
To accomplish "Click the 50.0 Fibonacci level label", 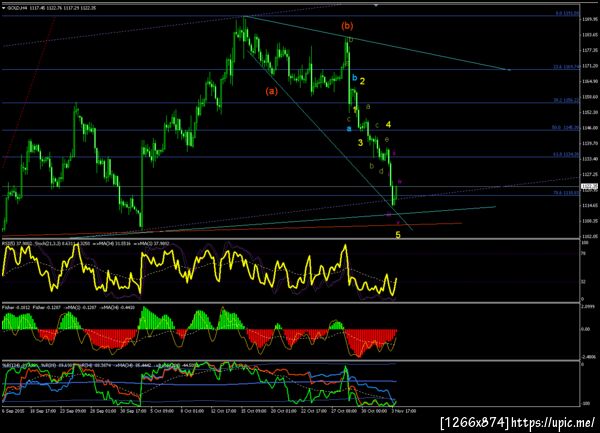I will pos(566,128).
